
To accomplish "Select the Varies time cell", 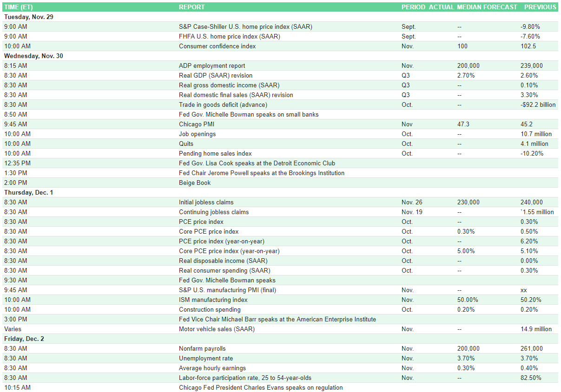I will pos(13,329).
